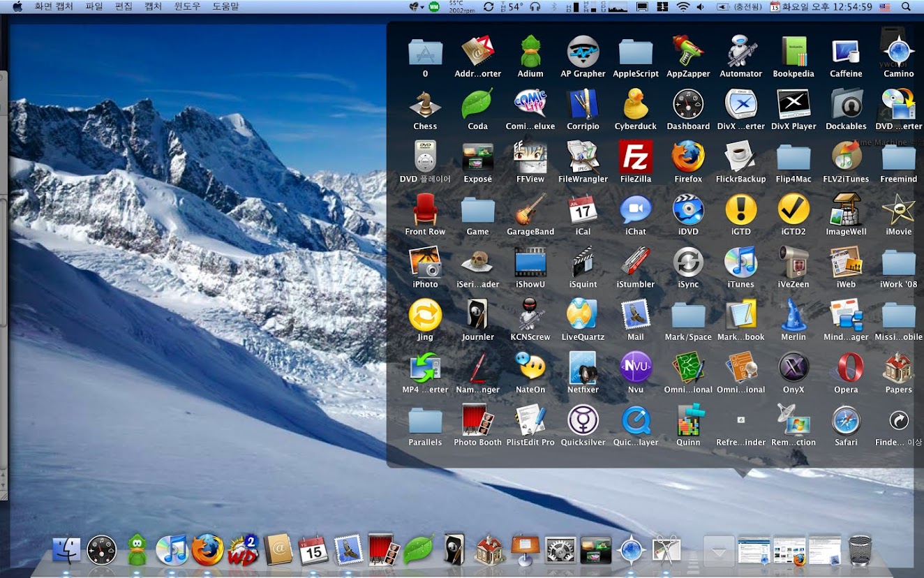Open Quinn in the stack grid
924x578 pixels.
[x=688, y=422]
